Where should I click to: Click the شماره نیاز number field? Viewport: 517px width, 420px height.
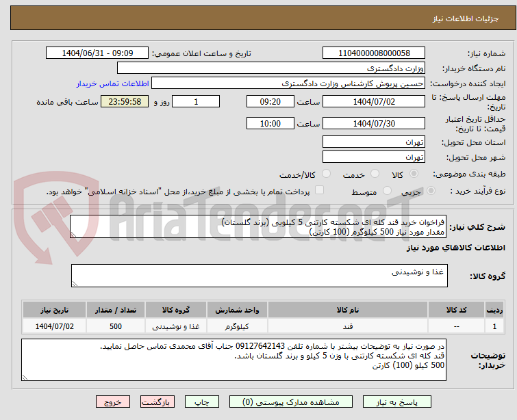point(374,53)
